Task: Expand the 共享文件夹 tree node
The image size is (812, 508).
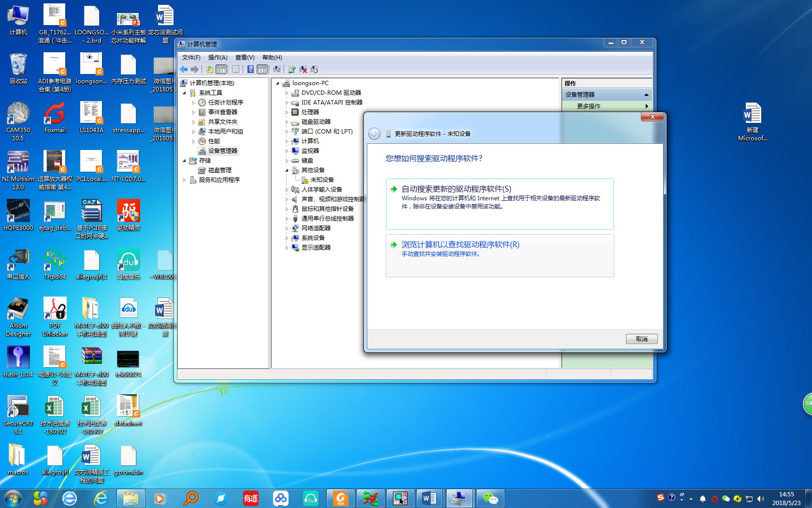Action: coord(193,122)
